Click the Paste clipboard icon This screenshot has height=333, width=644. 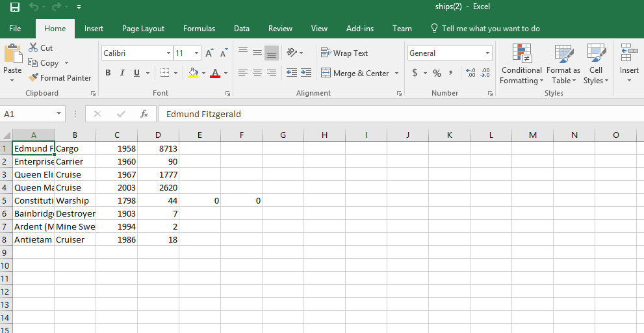(x=13, y=53)
